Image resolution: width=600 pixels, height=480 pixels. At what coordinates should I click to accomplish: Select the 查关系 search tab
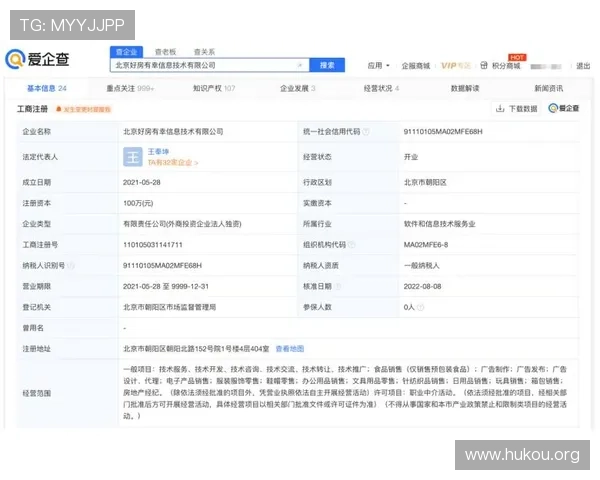[204, 52]
